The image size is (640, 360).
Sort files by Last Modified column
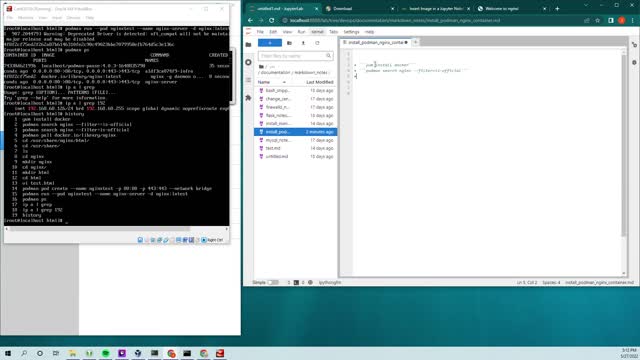click(x=320, y=82)
